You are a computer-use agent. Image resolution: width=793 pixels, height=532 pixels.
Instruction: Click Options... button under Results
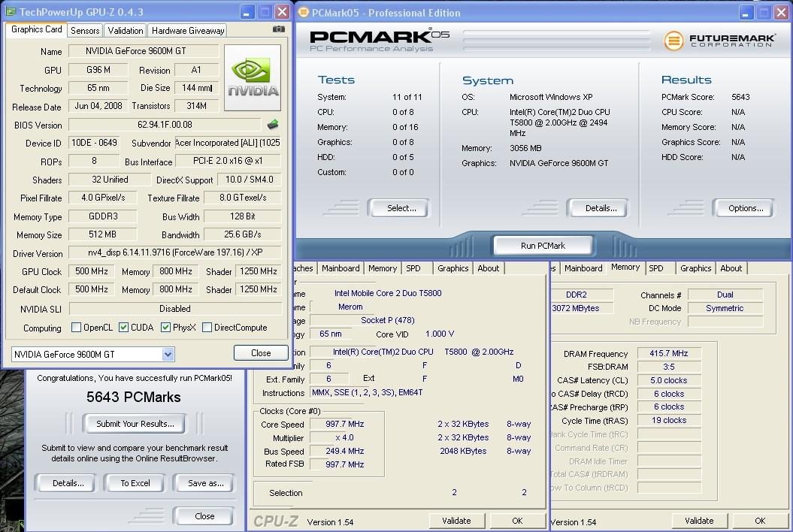[743, 208]
